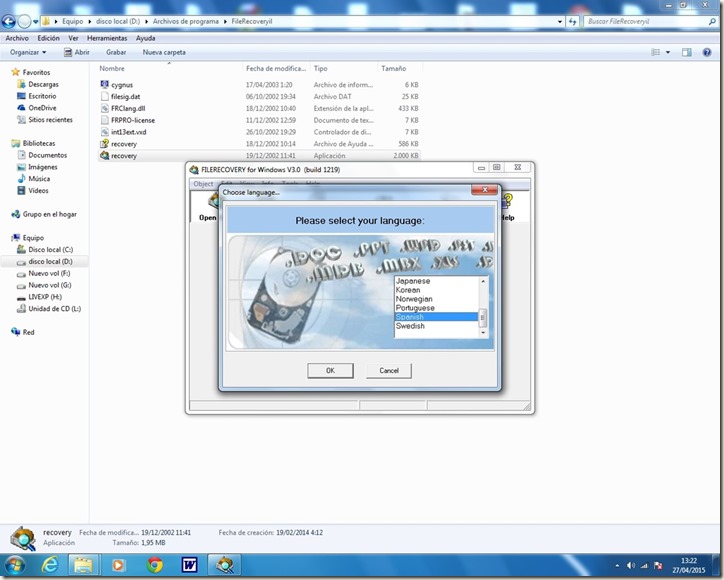Click the language list scroll up arrow

coord(483,281)
